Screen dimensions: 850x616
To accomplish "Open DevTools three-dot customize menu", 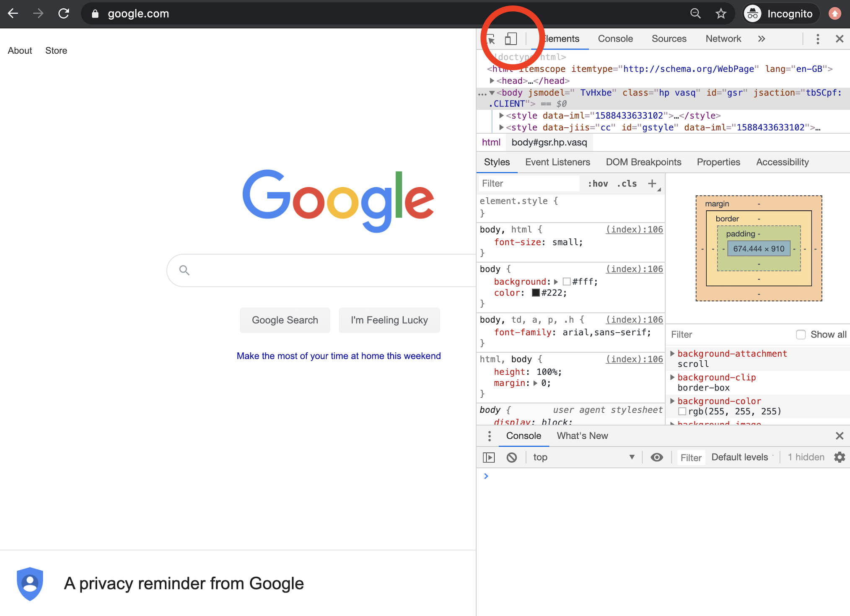I will pyautogui.click(x=817, y=39).
